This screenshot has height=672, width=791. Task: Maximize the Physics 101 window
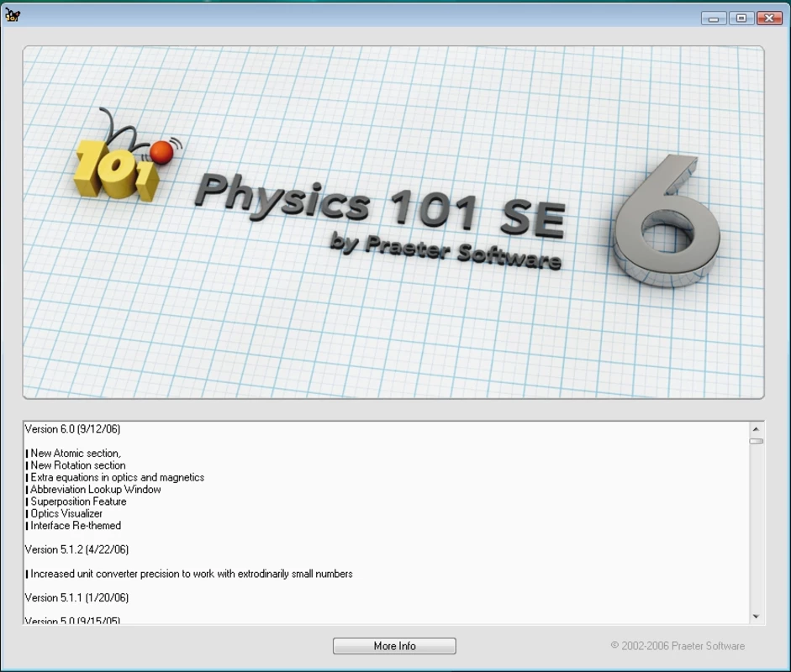[741, 18]
